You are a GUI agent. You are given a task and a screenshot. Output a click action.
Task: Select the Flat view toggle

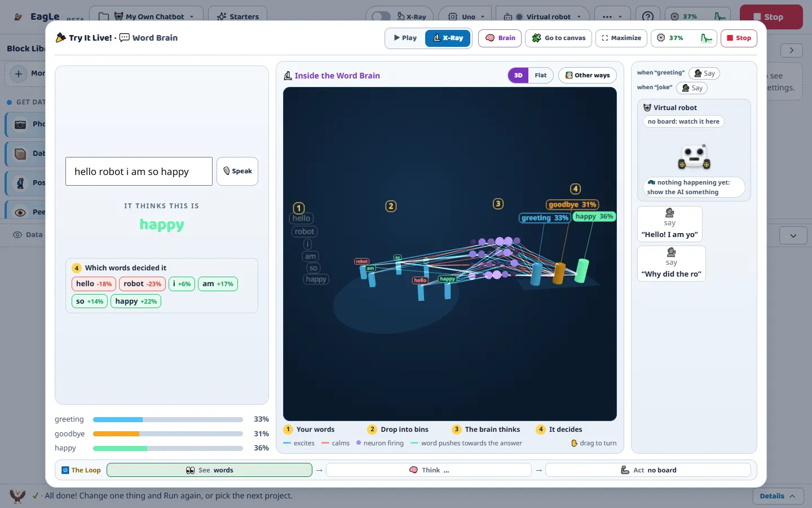point(541,75)
